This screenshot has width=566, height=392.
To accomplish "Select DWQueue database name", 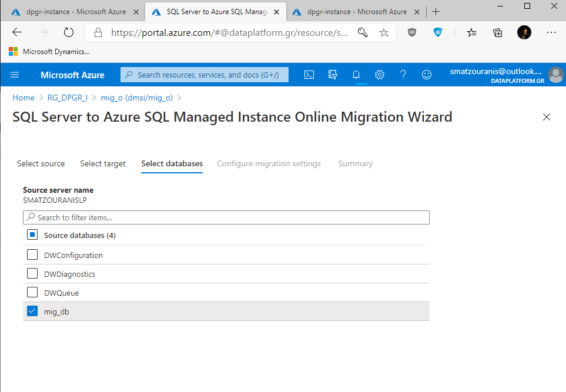I will (61, 293).
